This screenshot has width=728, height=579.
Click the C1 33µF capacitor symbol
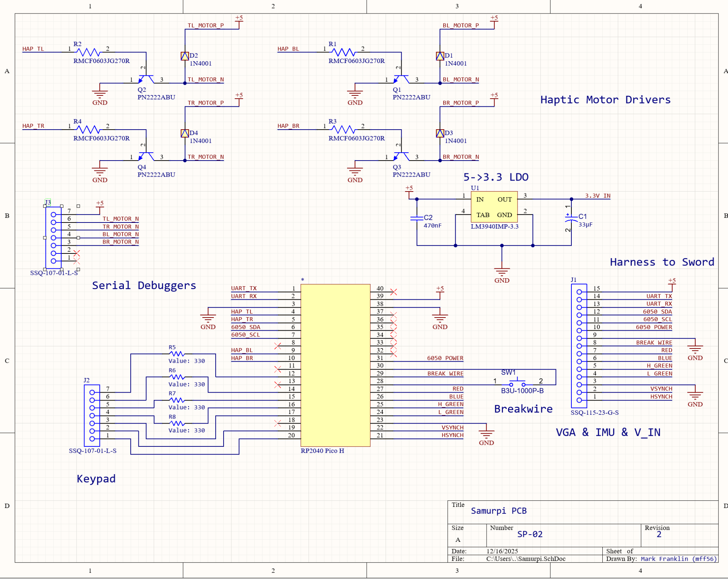tap(571, 218)
